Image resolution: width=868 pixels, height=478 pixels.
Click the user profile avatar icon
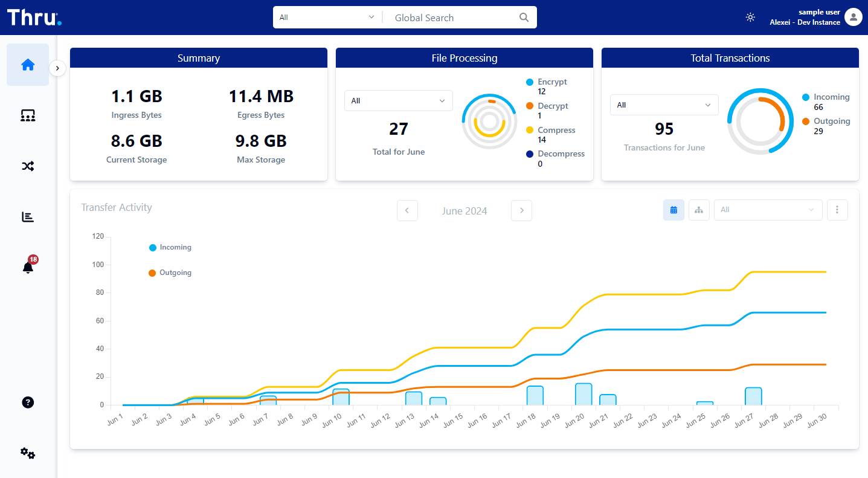coord(853,17)
